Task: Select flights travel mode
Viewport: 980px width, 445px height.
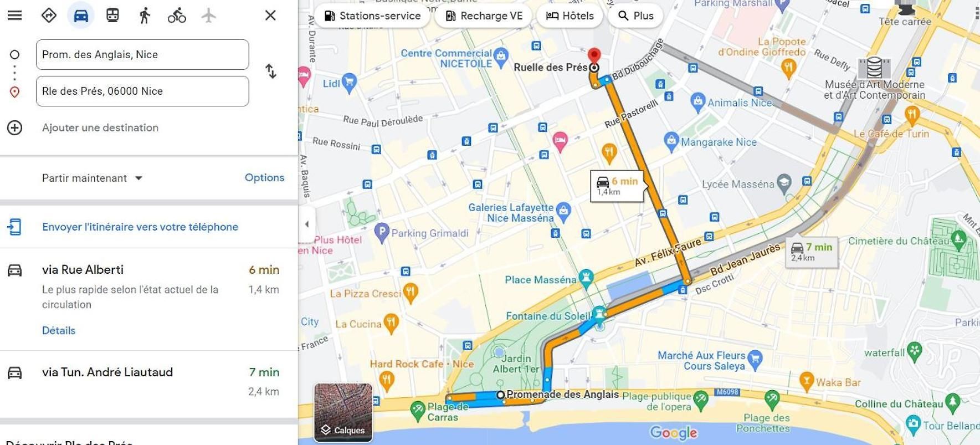Action: tap(209, 16)
